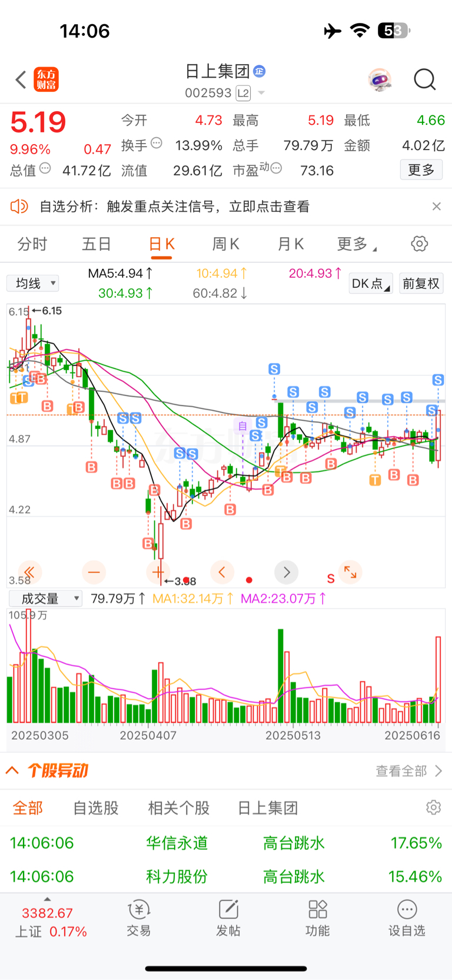Tap the 自 marker on the K-line chart
This screenshot has height=980, width=452.
(242, 426)
